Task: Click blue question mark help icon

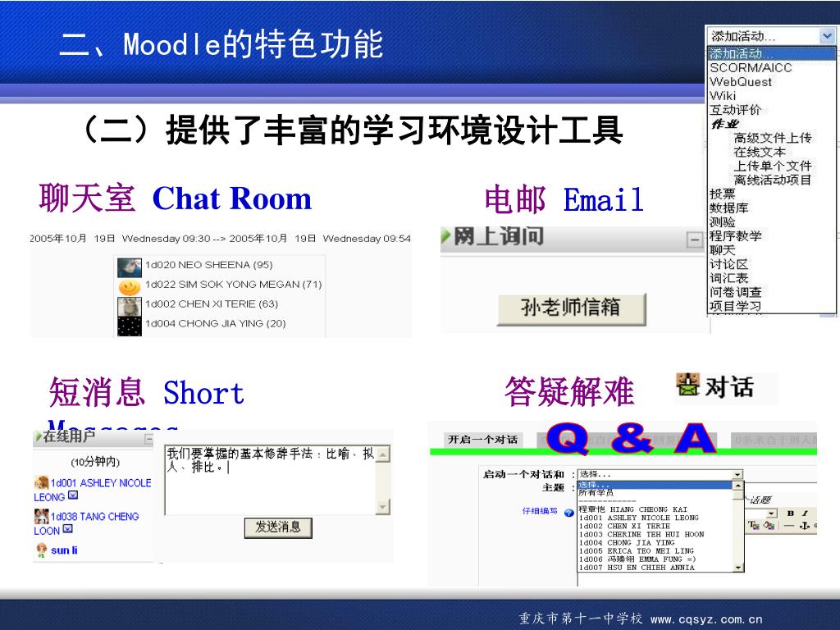Action: click(x=569, y=513)
